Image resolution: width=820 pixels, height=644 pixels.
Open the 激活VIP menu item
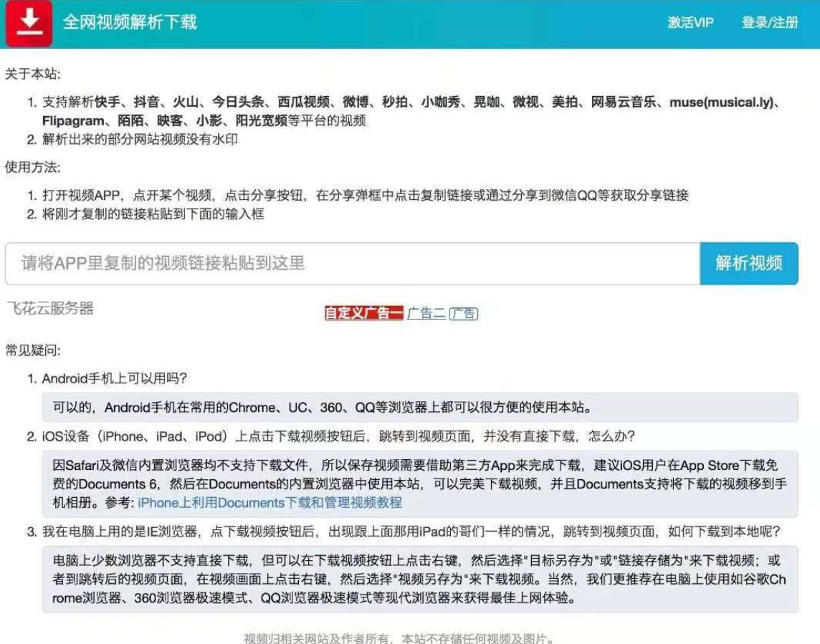[690, 22]
